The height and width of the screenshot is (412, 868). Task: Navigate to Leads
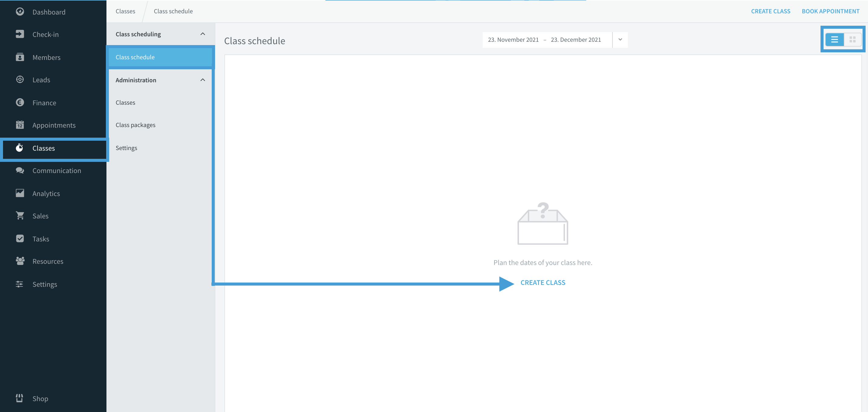(x=41, y=80)
